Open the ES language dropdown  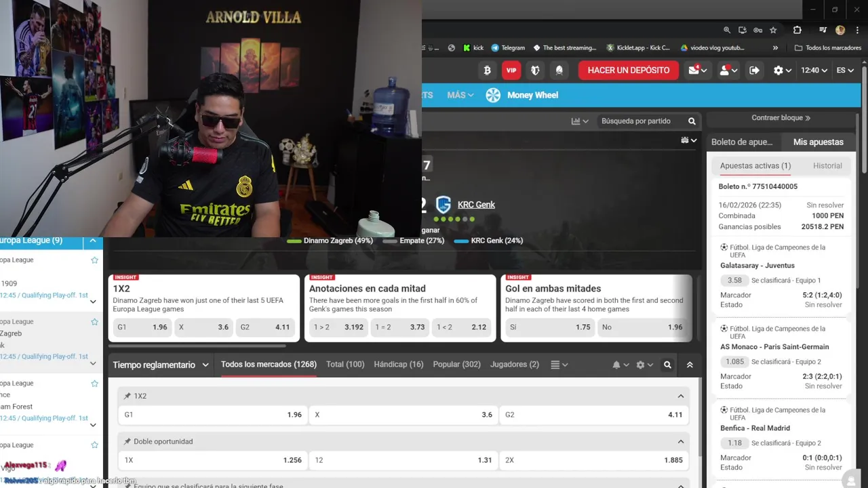(x=845, y=70)
